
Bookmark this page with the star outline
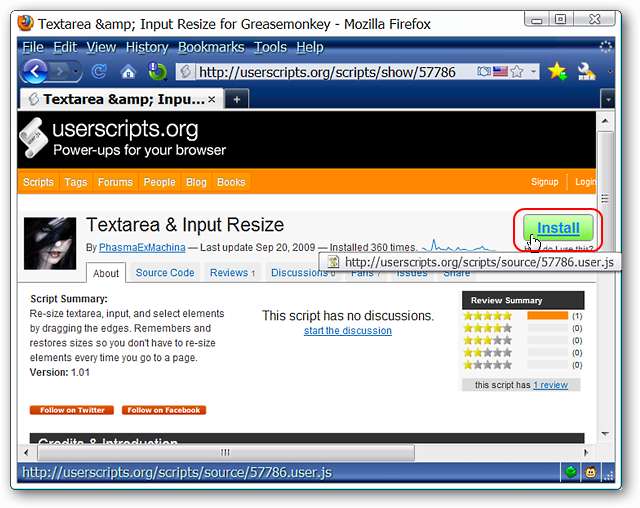coord(517,72)
